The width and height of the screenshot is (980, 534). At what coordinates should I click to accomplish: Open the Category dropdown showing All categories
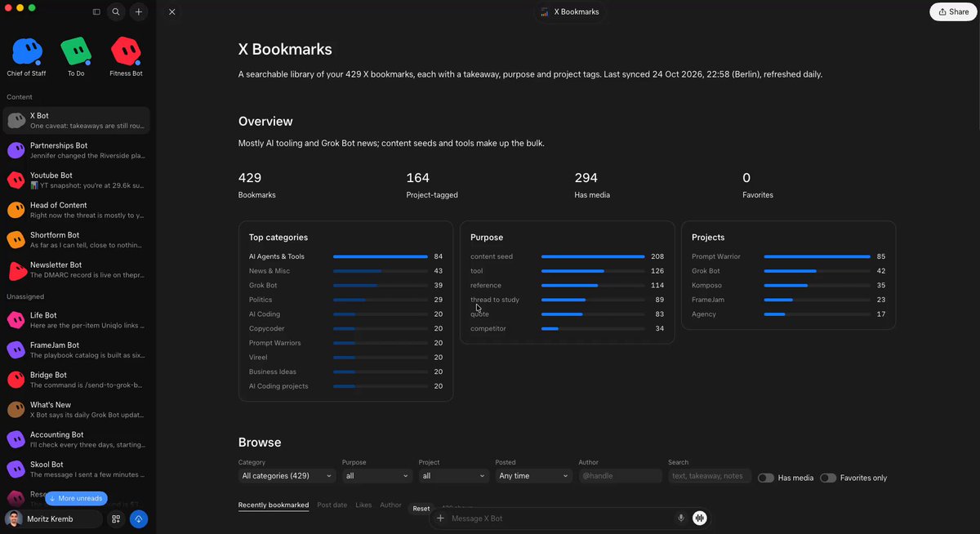[287, 476]
